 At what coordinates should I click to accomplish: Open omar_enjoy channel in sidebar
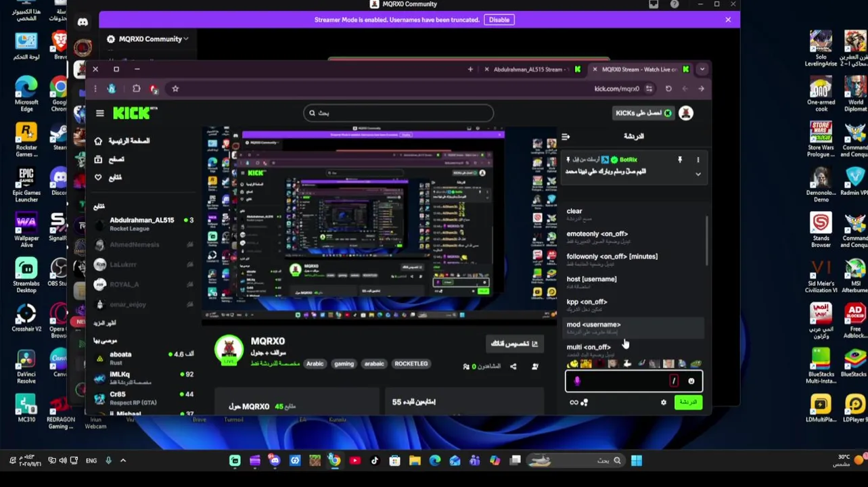(143, 304)
